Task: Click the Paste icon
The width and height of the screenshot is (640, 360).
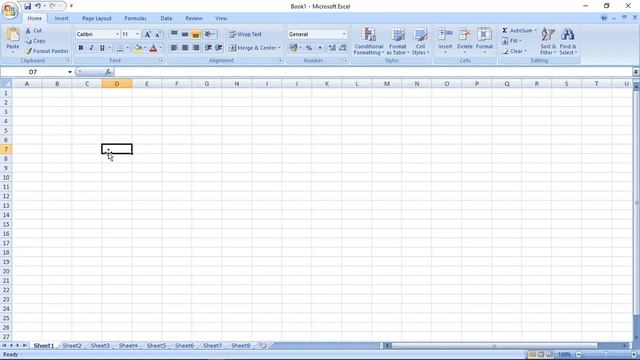Action: pos(13,35)
